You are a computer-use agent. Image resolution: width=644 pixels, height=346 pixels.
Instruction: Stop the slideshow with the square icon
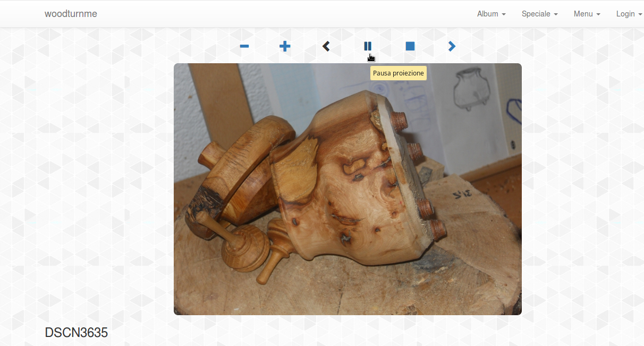tap(410, 46)
